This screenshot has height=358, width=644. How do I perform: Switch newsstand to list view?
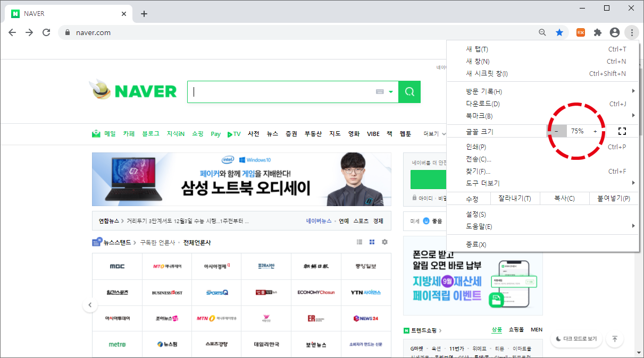(x=359, y=242)
